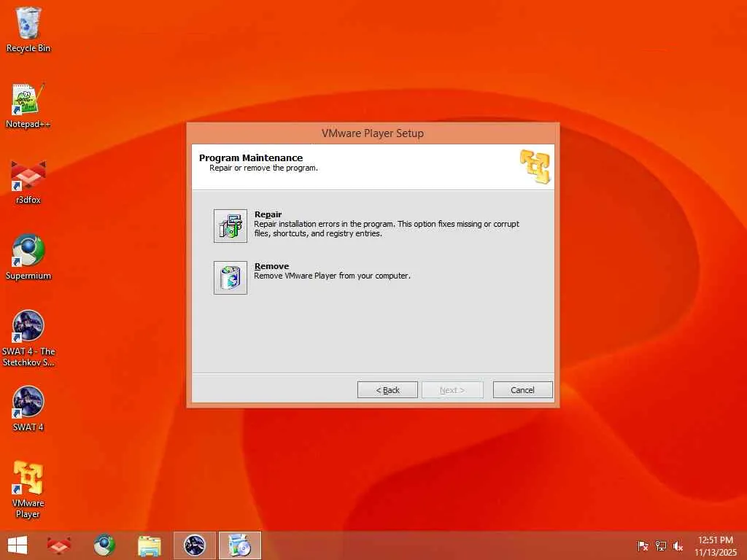Select SWAT 4 - The Stetchkov Syndicate shortcut
The width and height of the screenshot is (747, 560).
[28, 338]
